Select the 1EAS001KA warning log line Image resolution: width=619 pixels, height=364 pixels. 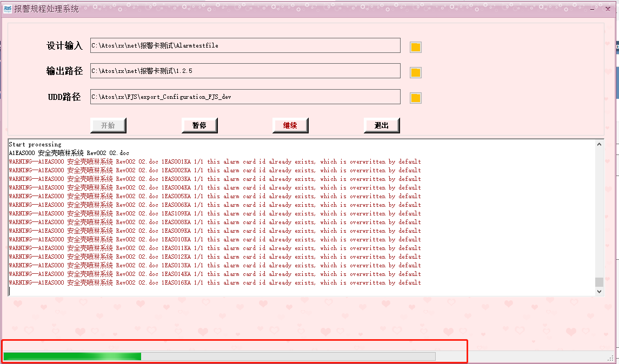point(215,161)
